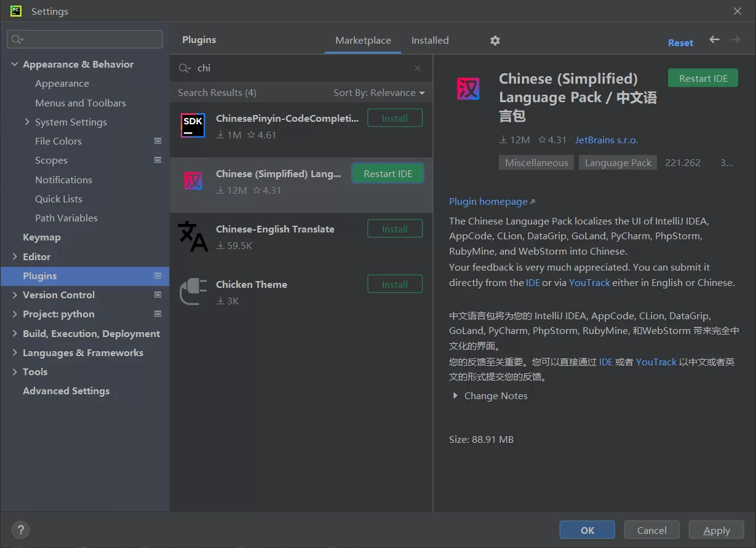Open the Plugin homepage link
Viewport: 756px width, 548px height.
pyautogui.click(x=488, y=201)
